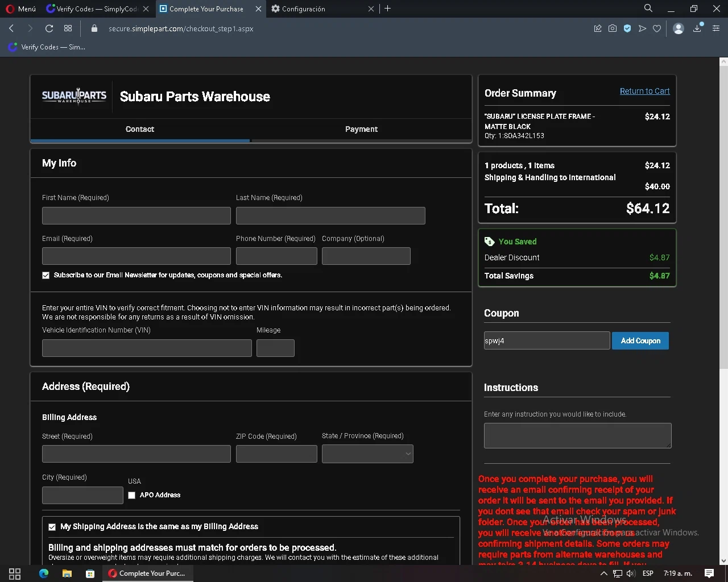This screenshot has height=582, width=728.
Task: Click the Add Coupon button
Action: coord(640,340)
